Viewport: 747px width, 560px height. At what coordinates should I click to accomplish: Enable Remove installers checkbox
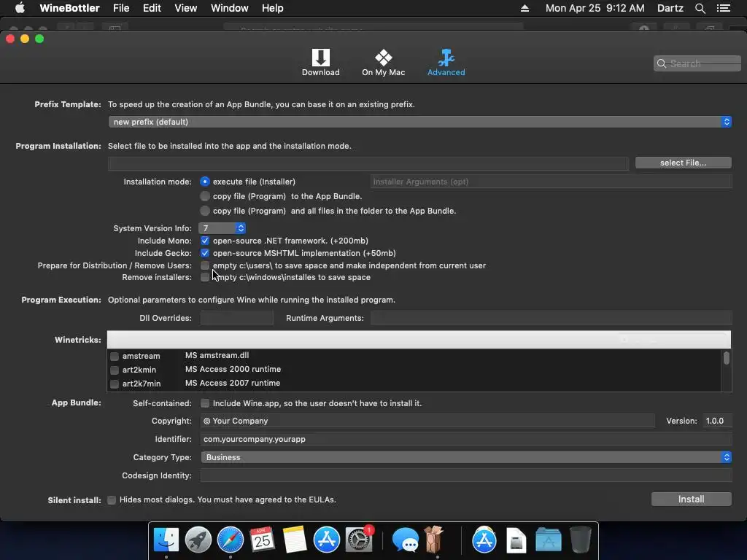click(205, 277)
